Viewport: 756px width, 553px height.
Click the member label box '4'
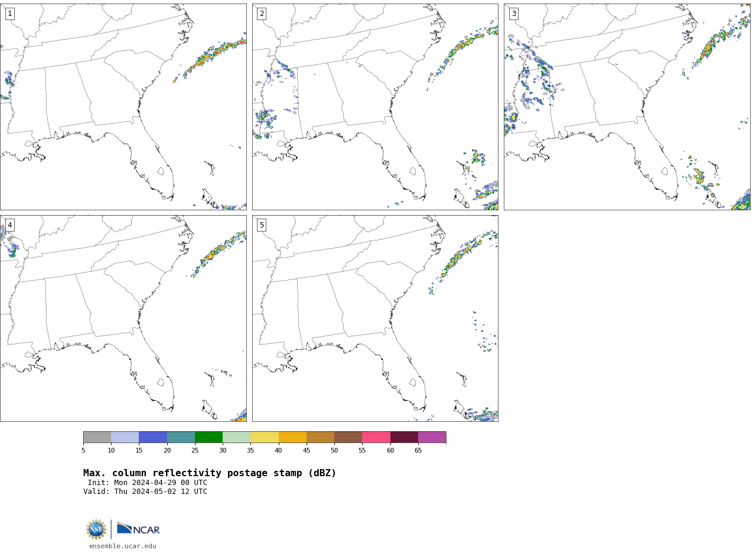click(x=9, y=225)
